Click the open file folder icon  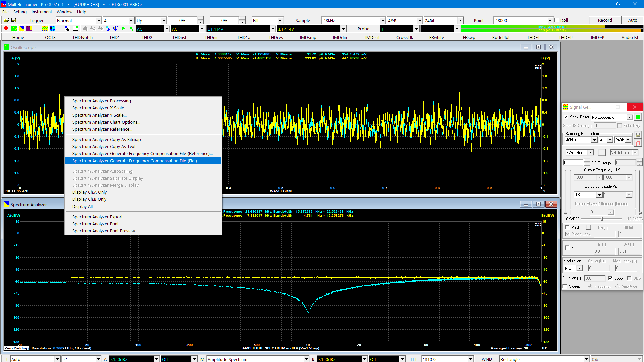pos(6,20)
